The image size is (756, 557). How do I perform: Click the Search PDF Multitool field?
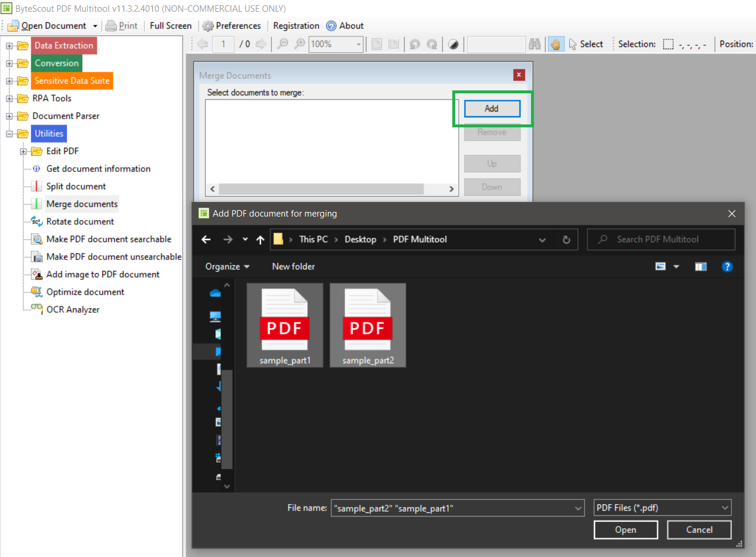tap(661, 239)
